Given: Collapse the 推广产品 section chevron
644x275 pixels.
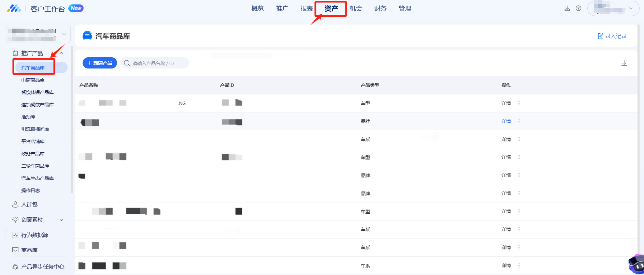Looking at the screenshot, I should [62, 53].
